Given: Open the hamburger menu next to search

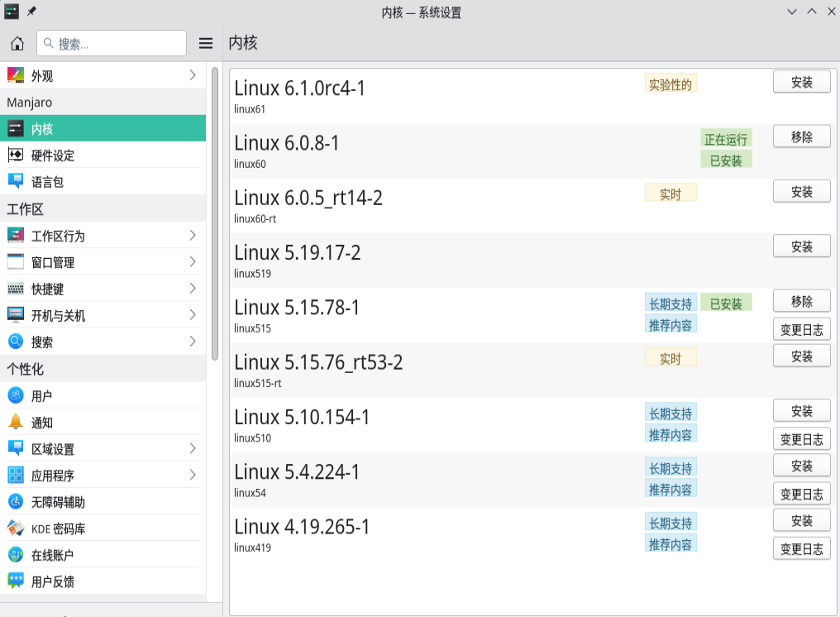Looking at the screenshot, I should (206, 44).
